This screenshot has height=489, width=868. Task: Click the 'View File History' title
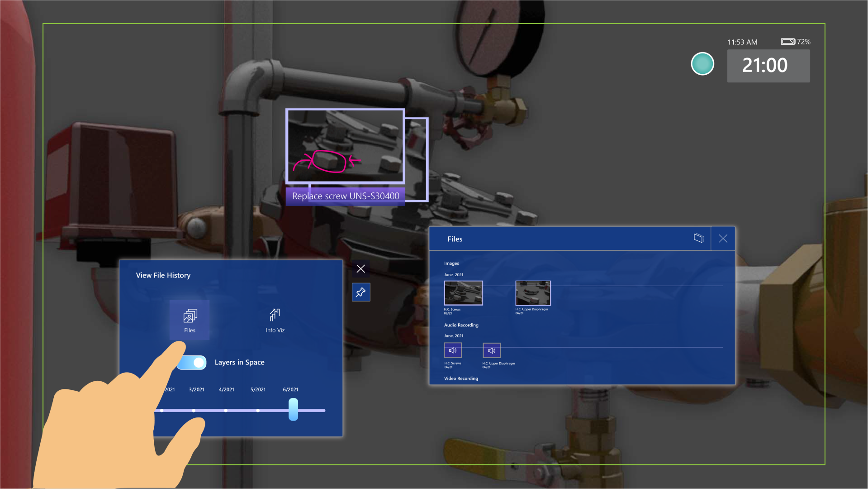point(163,275)
